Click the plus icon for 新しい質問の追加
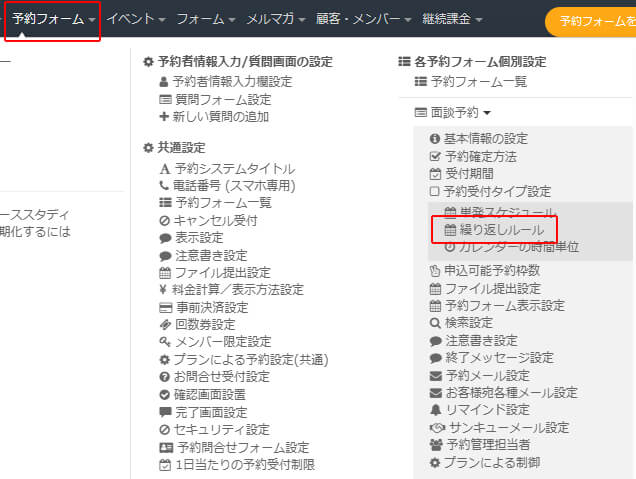636x479 pixels. pos(165,117)
